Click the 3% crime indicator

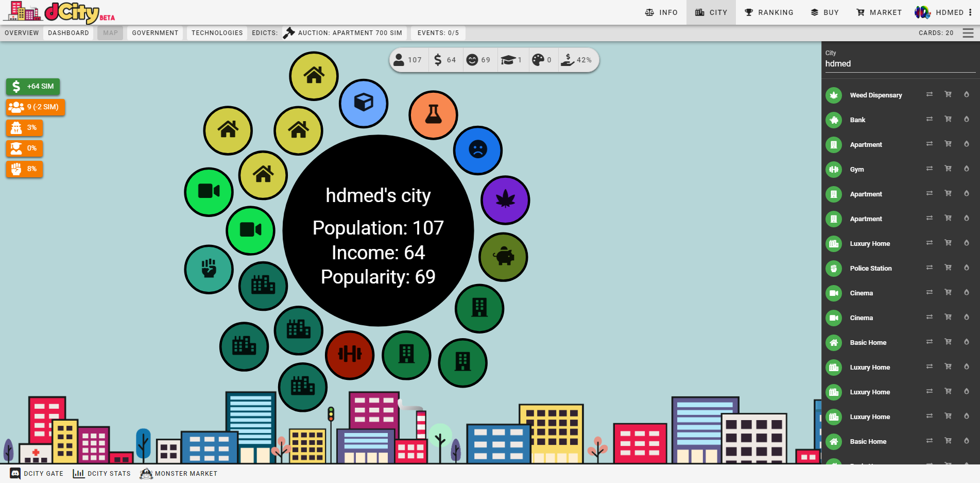point(24,127)
